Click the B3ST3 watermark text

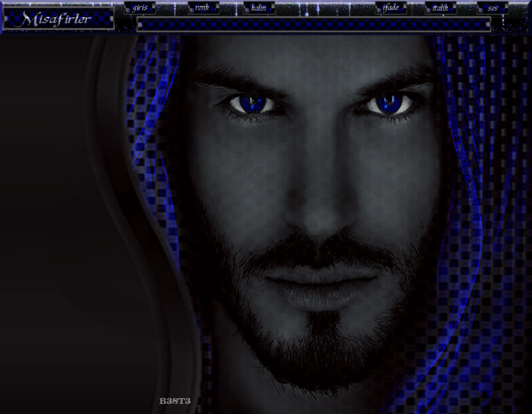(x=175, y=401)
